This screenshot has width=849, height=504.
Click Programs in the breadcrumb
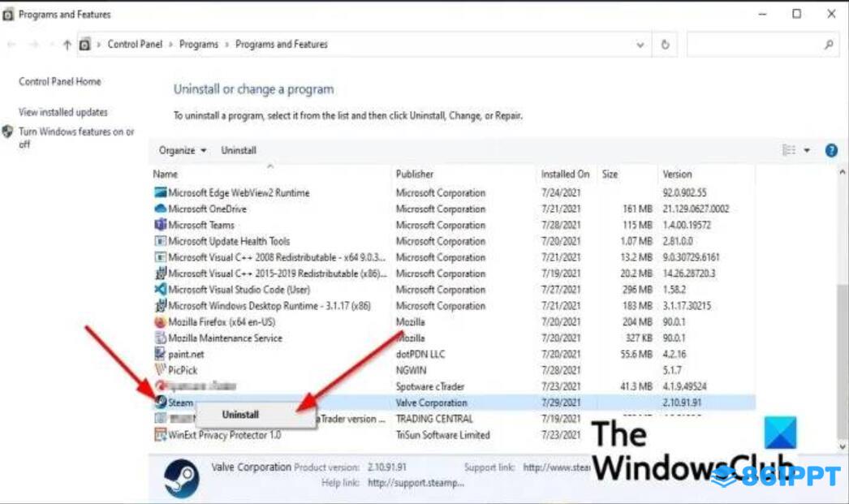(x=199, y=45)
